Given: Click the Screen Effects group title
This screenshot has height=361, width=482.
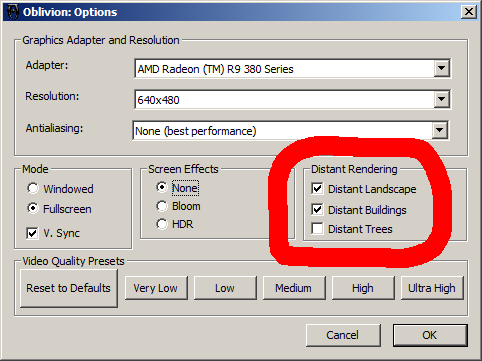Looking at the screenshot, I should pyautogui.click(x=183, y=169).
